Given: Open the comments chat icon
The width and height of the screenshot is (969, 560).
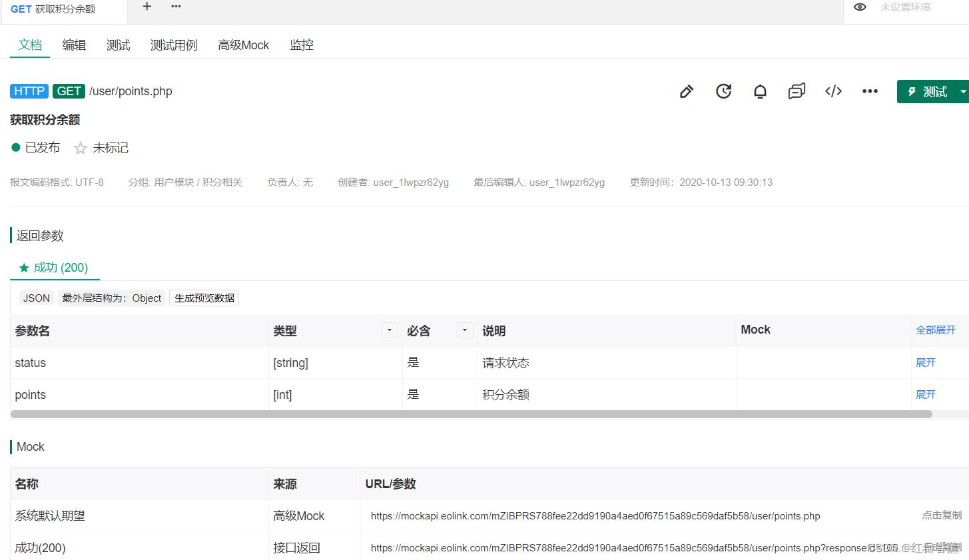Looking at the screenshot, I should point(797,91).
